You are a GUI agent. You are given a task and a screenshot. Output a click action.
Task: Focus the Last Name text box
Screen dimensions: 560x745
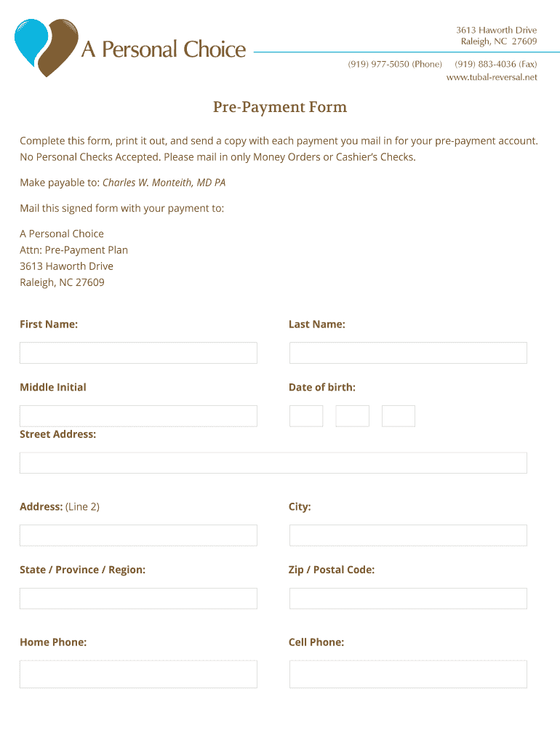(x=407, y=353)
